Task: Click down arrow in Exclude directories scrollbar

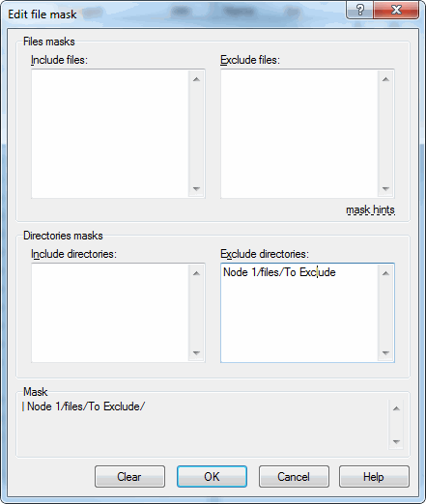Action: 385,353
